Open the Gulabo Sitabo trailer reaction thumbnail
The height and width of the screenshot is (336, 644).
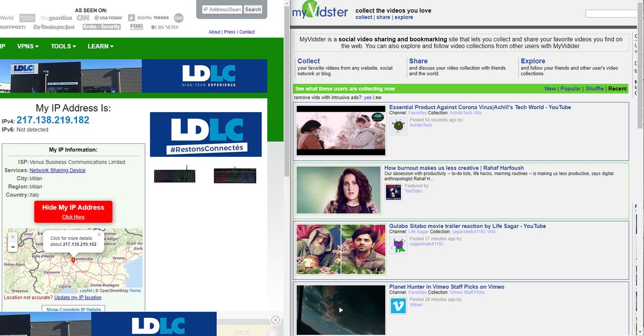[x=341, y=250]
